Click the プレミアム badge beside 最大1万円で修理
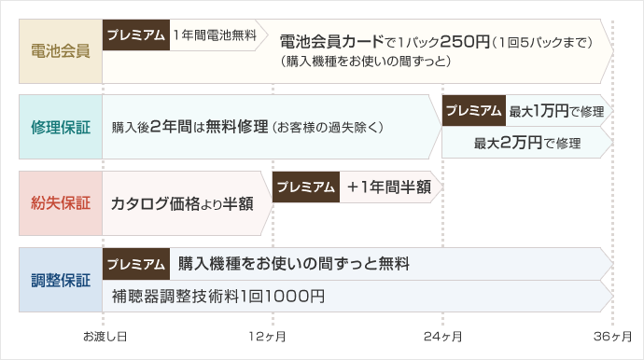The image size is (644, 360). point(473,110)
